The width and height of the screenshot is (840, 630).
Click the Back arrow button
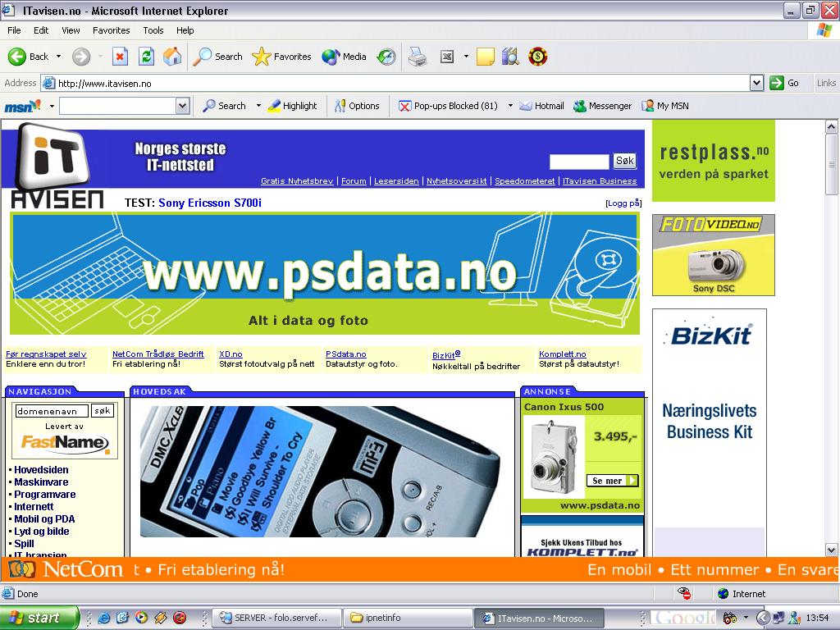[28, 57]
